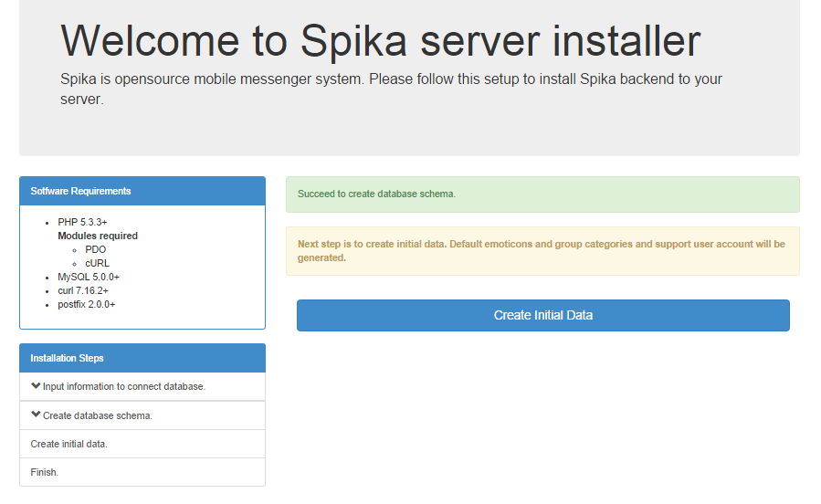Click 'Succeed to create database schema.' alert
This screenshot has width=821, height=504.
(x=543, y=194)
